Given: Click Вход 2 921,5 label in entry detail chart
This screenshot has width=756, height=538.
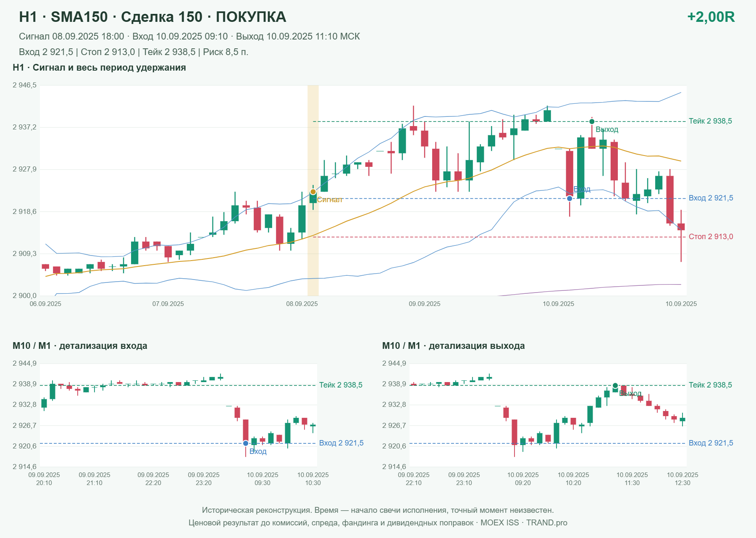Looking at the screenshot, I should click(341, 443).
